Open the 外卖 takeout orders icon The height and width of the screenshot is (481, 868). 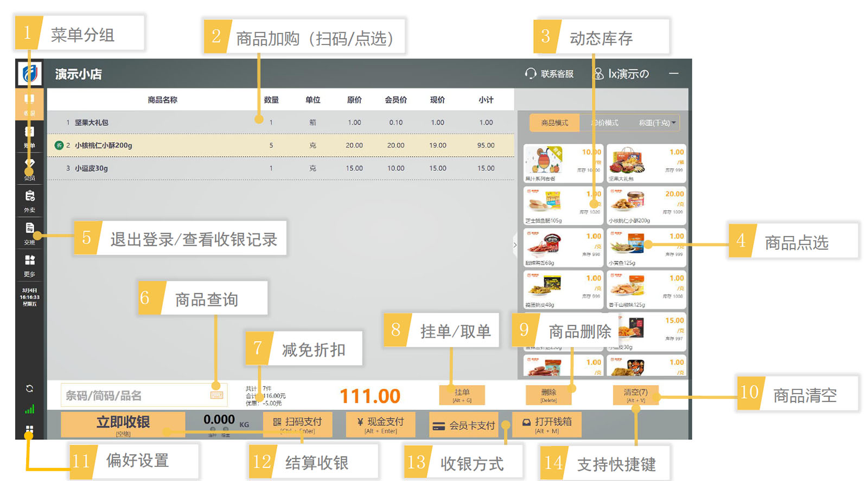coord(29,201)
